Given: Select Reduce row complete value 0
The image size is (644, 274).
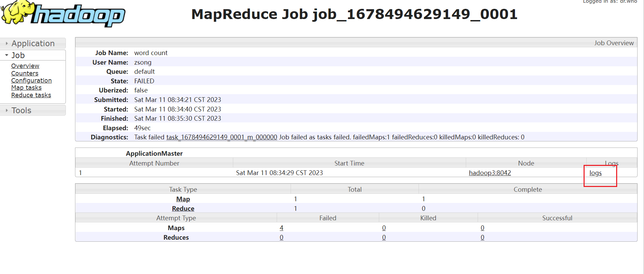Looking at the screenshot, I should click(x=424, y=208).
